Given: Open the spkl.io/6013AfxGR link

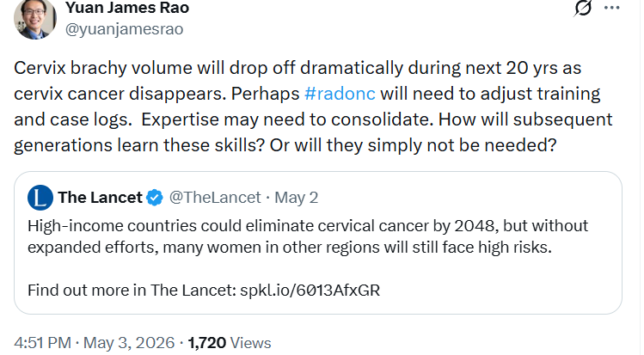Looking at the screenshot, I should [310, 291].
